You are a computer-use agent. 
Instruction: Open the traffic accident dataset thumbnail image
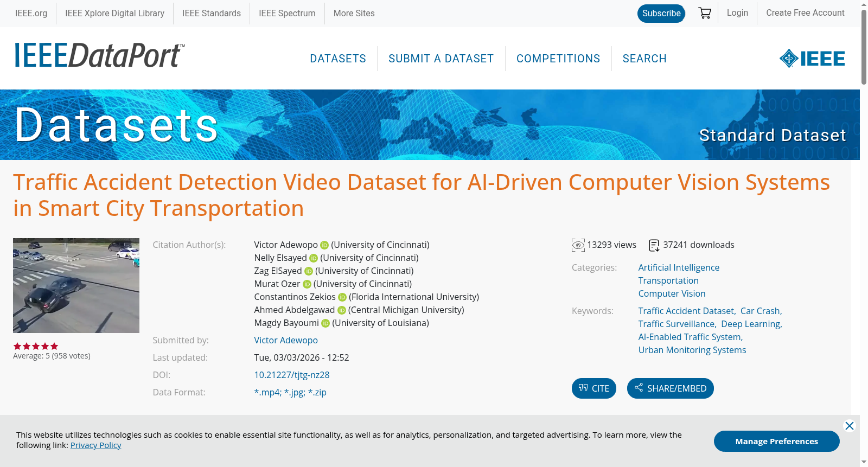click(x=76, y=285)
